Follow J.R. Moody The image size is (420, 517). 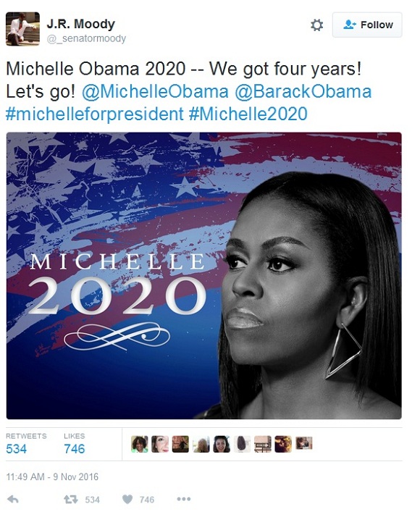click(367, 25)
